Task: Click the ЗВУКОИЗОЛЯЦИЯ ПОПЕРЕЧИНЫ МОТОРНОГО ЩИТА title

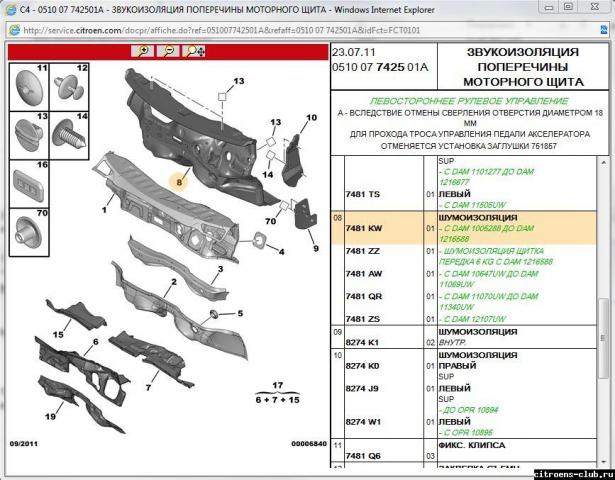Action: 523,67
